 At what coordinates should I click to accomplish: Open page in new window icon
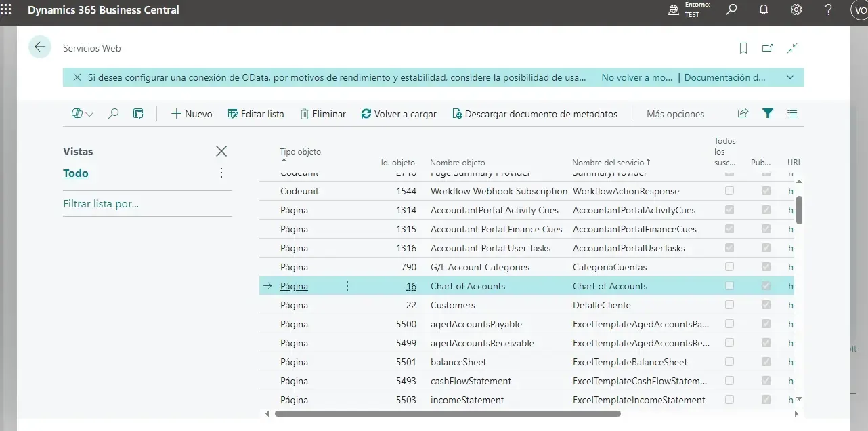767,48
